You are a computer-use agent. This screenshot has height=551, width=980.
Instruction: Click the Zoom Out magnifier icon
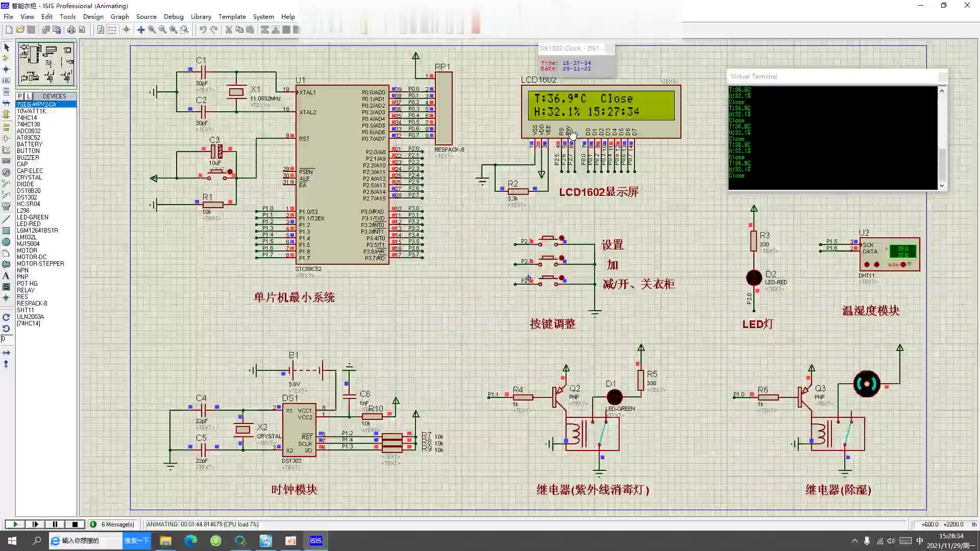[162, 30]
